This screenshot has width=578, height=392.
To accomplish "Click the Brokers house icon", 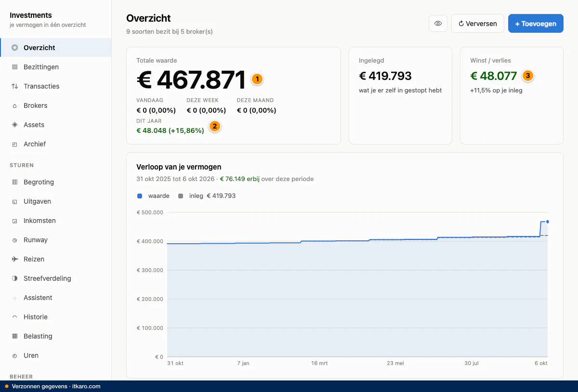I will point(14,105).
